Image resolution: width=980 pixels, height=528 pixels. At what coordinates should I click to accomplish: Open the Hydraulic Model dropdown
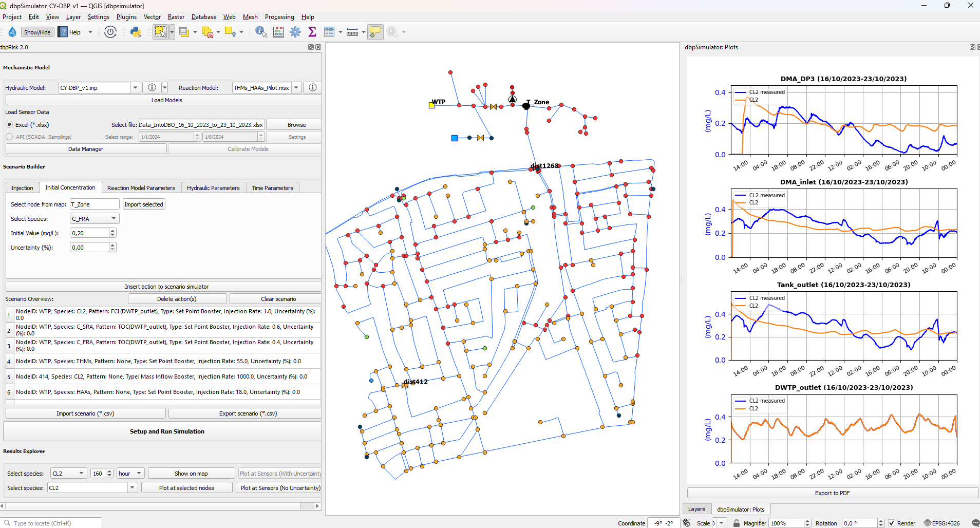[135, 88]
